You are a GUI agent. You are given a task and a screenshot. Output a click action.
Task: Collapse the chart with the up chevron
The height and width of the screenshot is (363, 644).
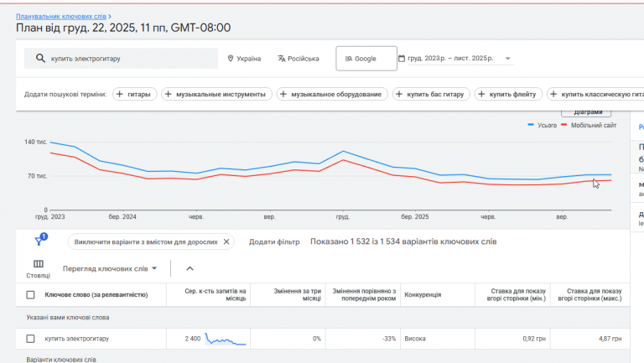(190, 268)
